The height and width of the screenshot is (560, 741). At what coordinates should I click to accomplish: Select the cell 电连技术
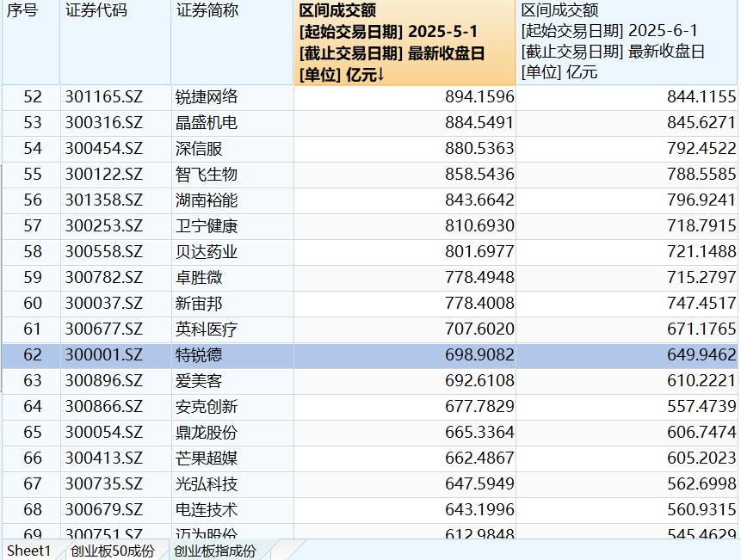(232, 509)
